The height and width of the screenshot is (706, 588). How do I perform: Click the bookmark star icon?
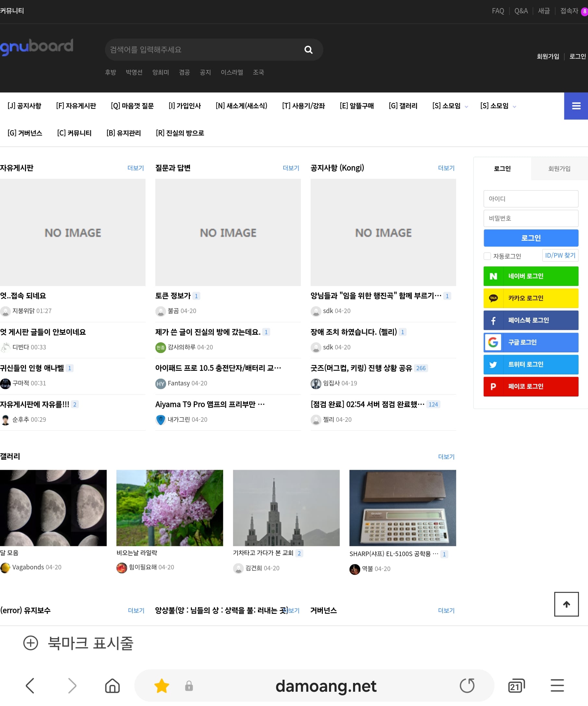click(162, 686)
